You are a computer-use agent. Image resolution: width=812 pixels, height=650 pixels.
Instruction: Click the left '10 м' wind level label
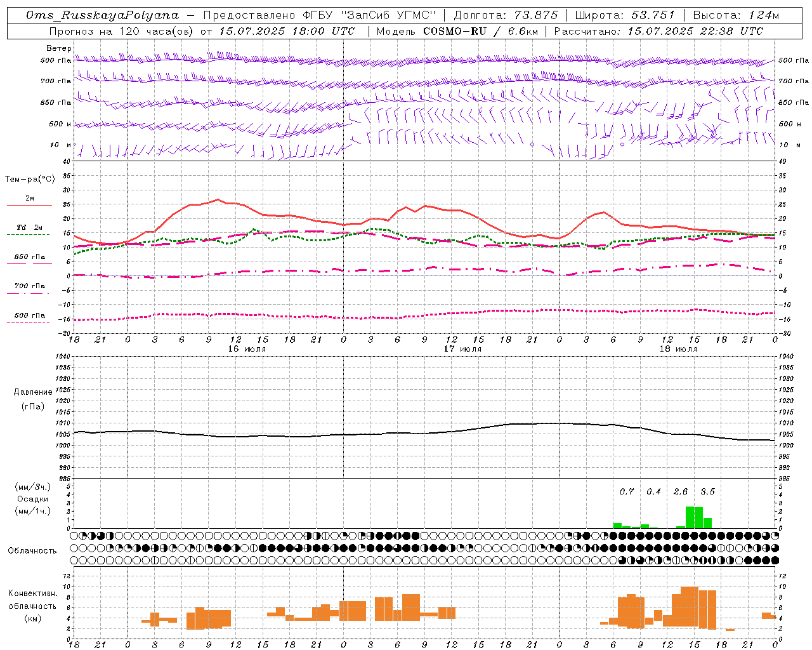tap(60, 145)
